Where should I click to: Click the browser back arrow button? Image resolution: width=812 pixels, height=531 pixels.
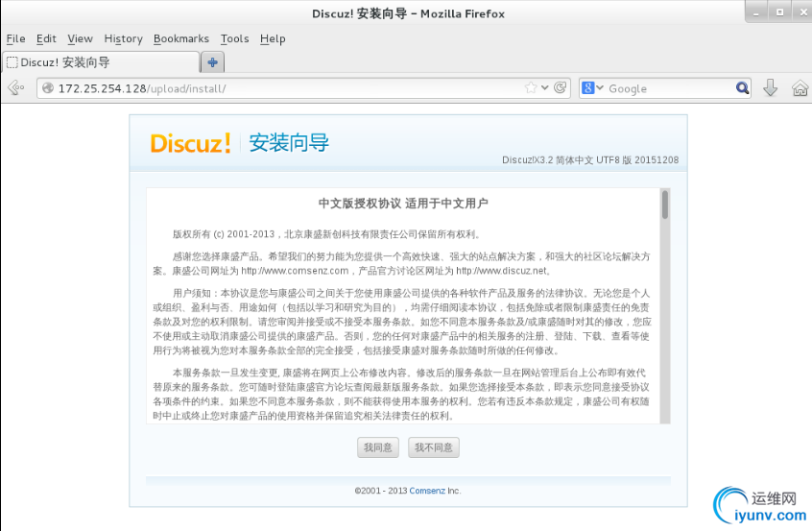click(16, 87)
